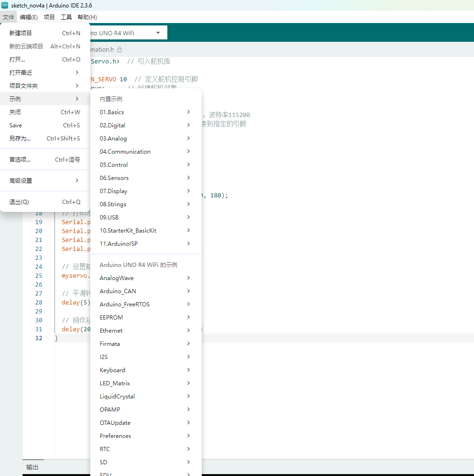
Task: Open the 项目 menu
Action: (49, 17)
